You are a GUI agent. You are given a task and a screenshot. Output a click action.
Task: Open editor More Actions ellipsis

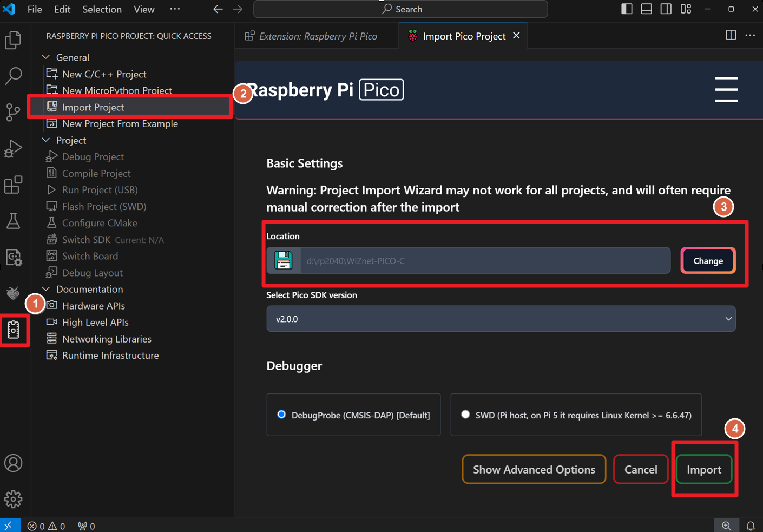pos(750,35)
